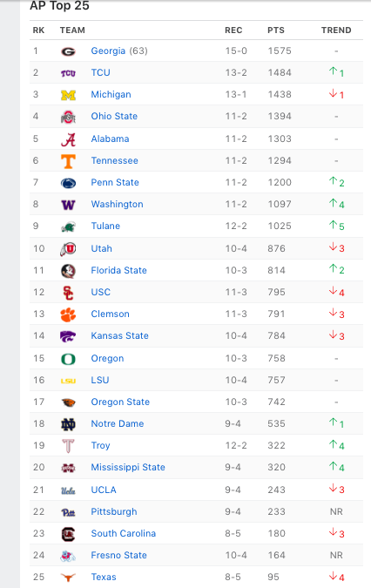Click the Clemson tiger paw logo
Viewport: 371px width, 588px height.
[68, 314]
